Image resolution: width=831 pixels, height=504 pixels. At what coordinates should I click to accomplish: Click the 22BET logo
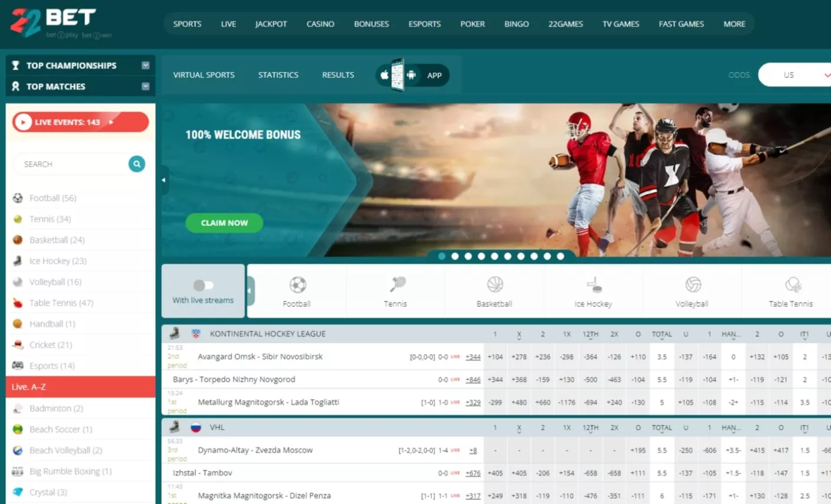point(54,23)
